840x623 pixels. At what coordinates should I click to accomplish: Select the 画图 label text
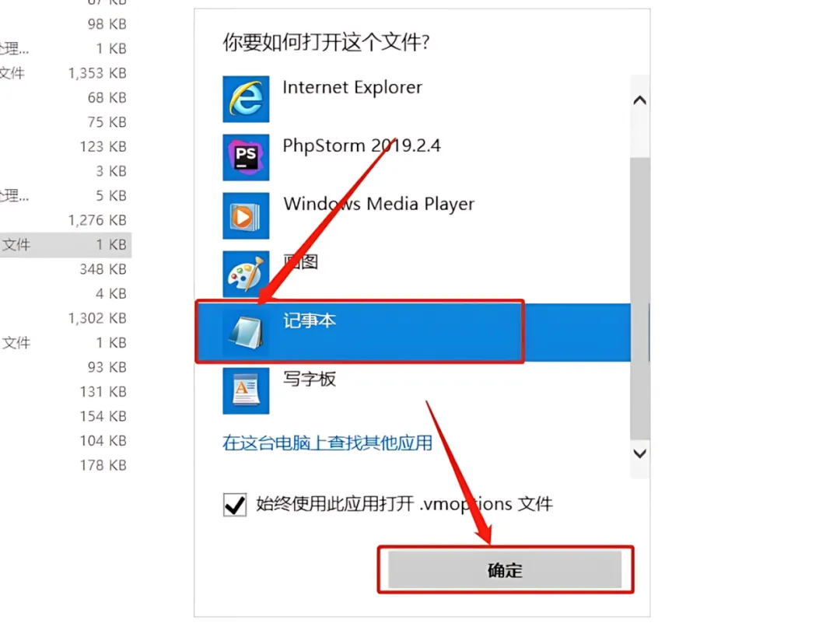(x=300, y=262)
